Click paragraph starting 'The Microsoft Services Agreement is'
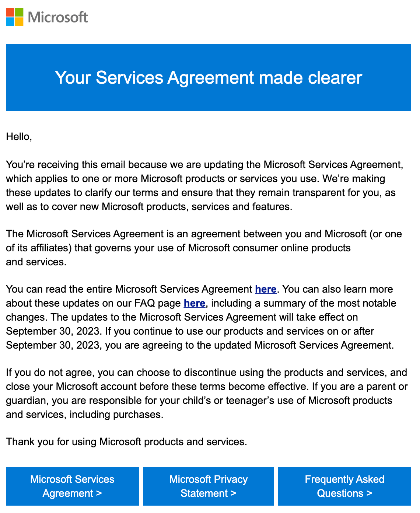This screenshot has width=420, height=513. 204,248
